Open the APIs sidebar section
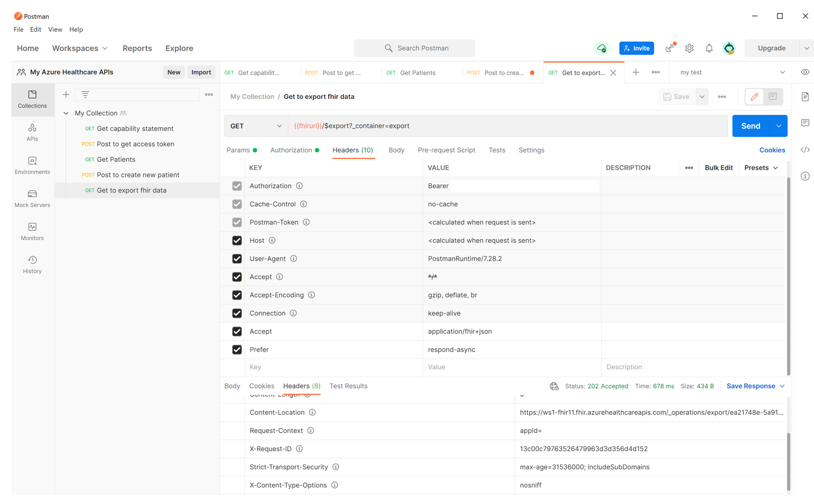The width and height of the screenshot is (814, 504). 32,132
